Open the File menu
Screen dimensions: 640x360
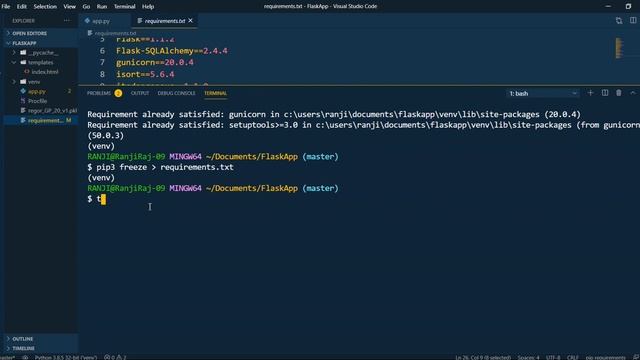pos(6,7)
